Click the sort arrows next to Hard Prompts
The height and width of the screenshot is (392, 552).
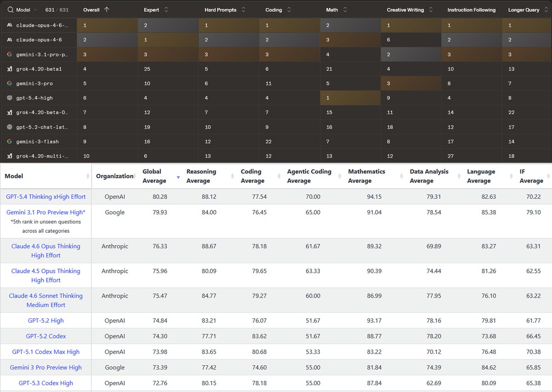click(x=243, y=10)
